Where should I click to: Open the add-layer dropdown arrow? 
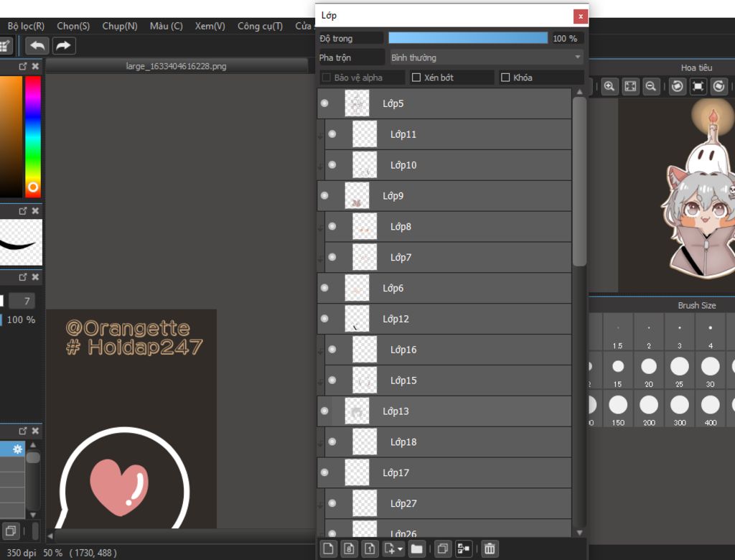tap(401, 549)
